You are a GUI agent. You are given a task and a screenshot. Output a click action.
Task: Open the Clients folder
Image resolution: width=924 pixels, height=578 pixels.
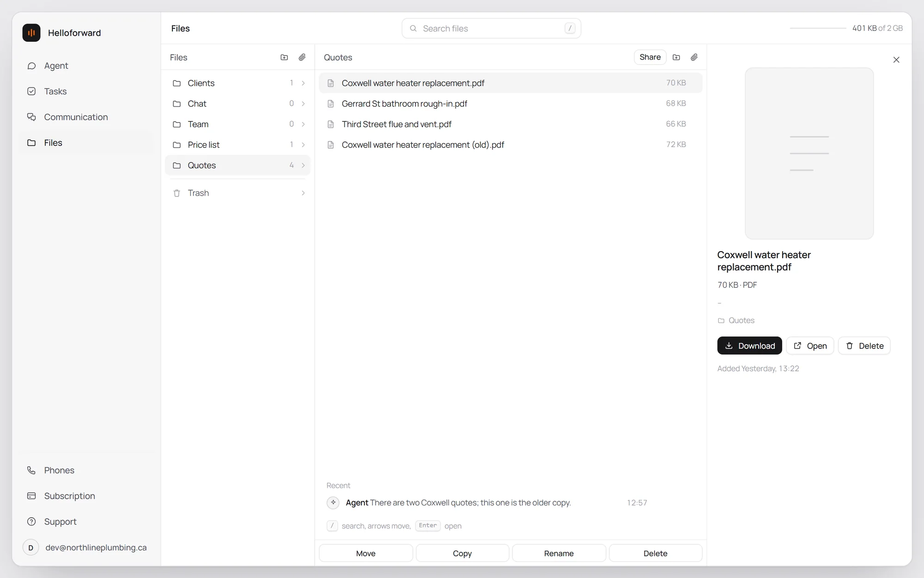pos(237,83)
